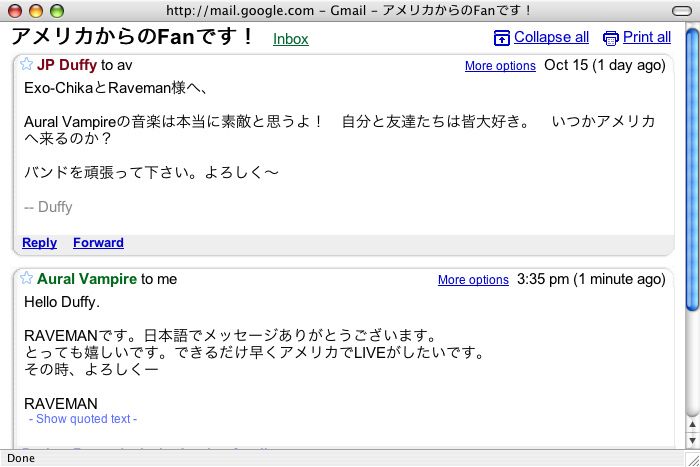Click the JP Duffy sender name
This screenshot has height=467, width=700.
pos(67,65)
